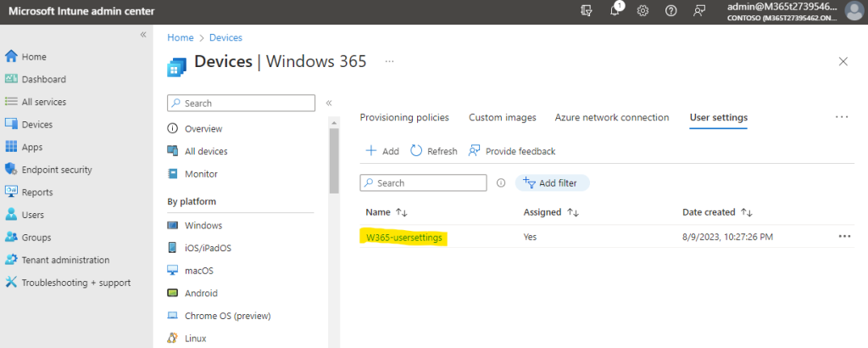Open Home in the left navigation

(x=34, y=57)
